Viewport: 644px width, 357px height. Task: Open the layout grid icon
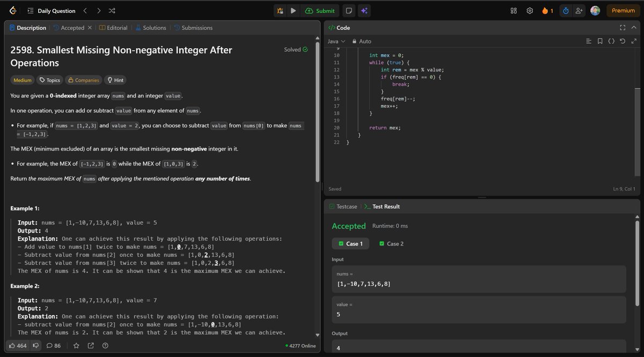[x=514, y=11]
